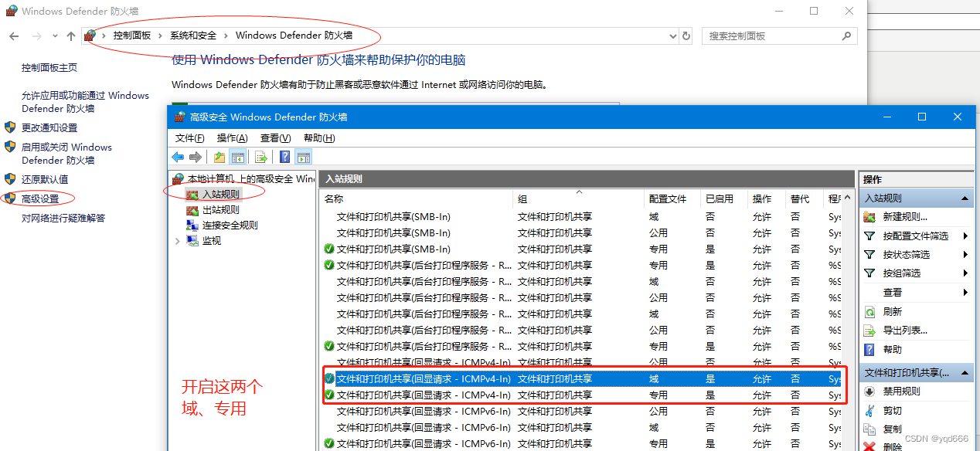The height and width of the screenshot is (451, 980).
Task: Select the enabled ICMPv4-In rule with 专用 profile
Action: 581,395
